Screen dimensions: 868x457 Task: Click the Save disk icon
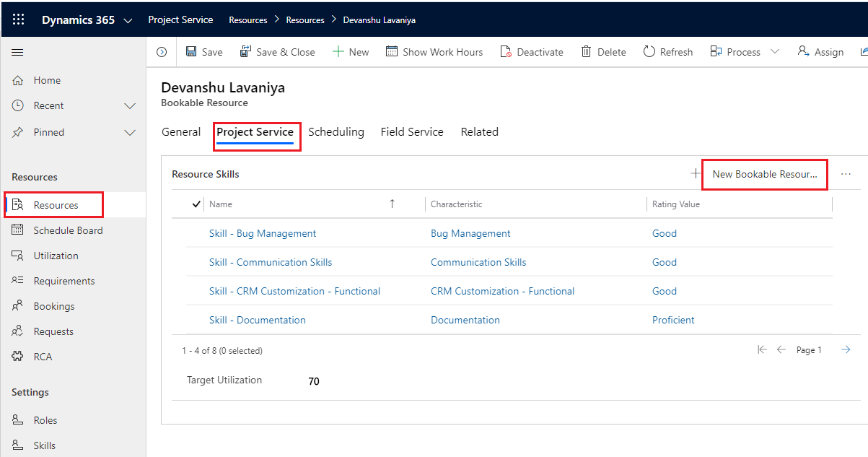pos(191,51)
